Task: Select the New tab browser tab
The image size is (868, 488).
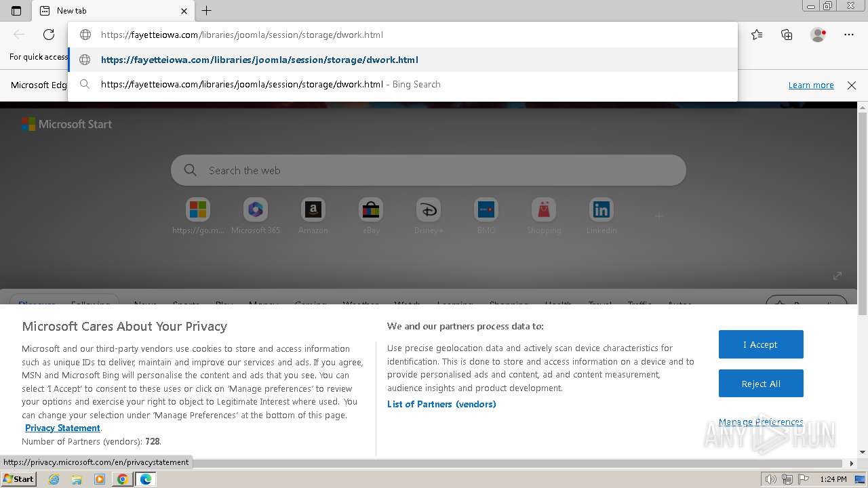Action: pyautogui.click(x=114, y=11)
